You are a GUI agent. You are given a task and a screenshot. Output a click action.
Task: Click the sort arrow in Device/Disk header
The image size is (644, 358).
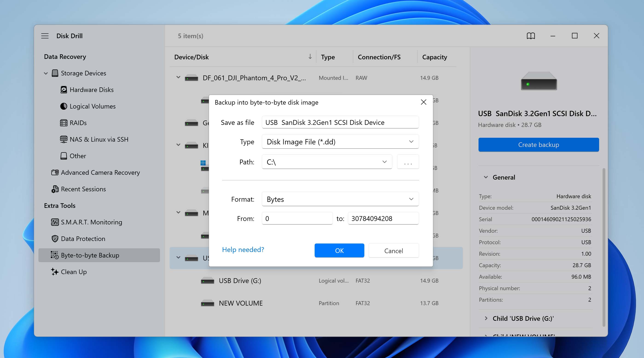[310, 57]
